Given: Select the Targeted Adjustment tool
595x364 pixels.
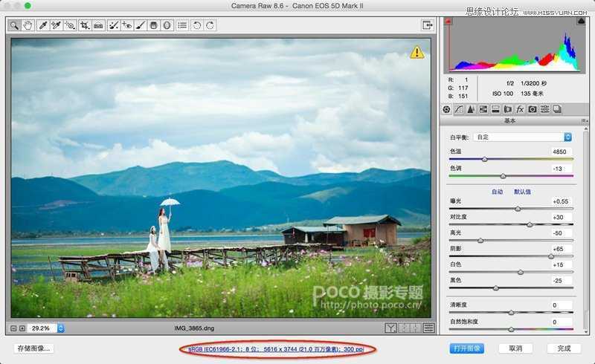Looking at the screenshot, I should tap(70, 25).
